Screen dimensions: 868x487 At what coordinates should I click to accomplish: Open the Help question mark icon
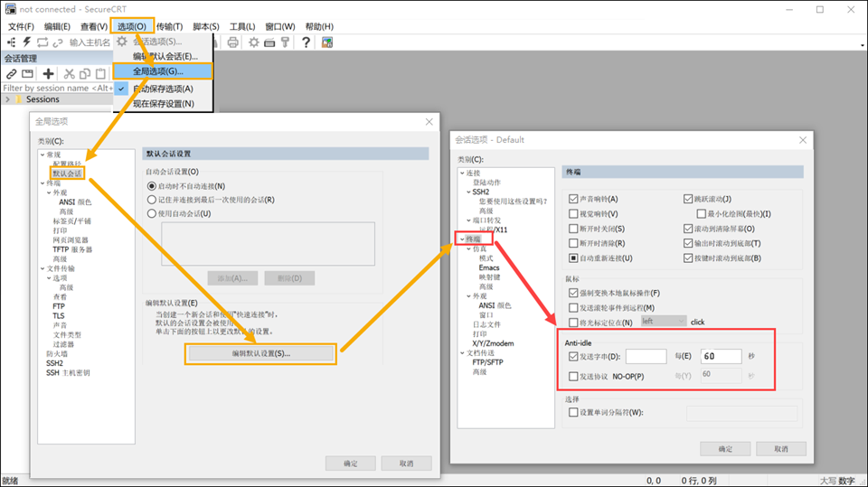pos(306,42)
